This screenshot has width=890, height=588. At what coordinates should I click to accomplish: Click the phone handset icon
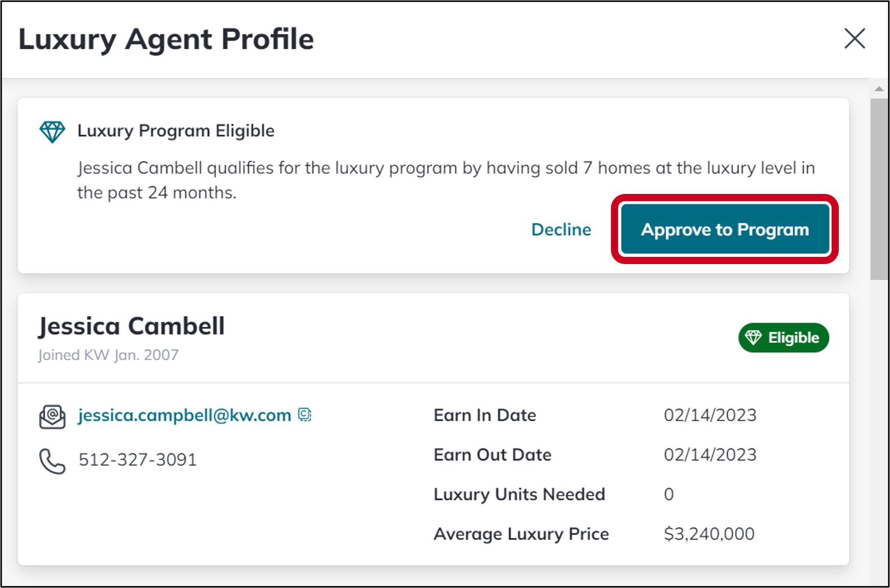point(52,461)
